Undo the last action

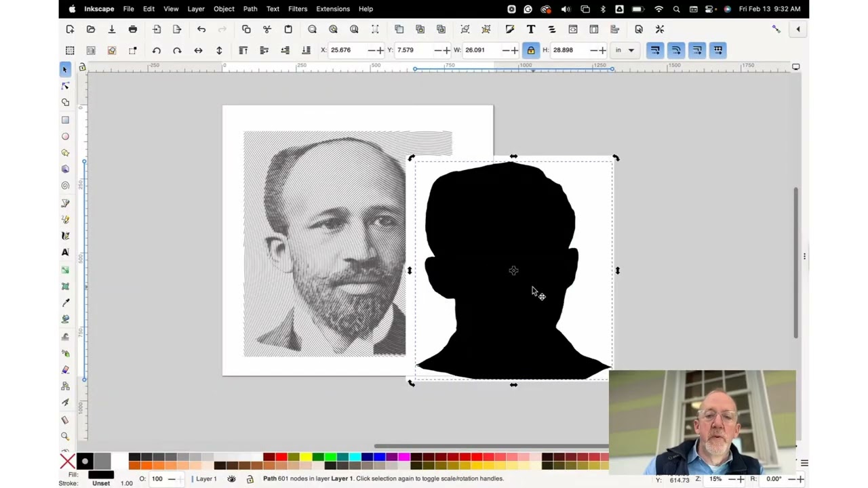[x=201, y=29]
